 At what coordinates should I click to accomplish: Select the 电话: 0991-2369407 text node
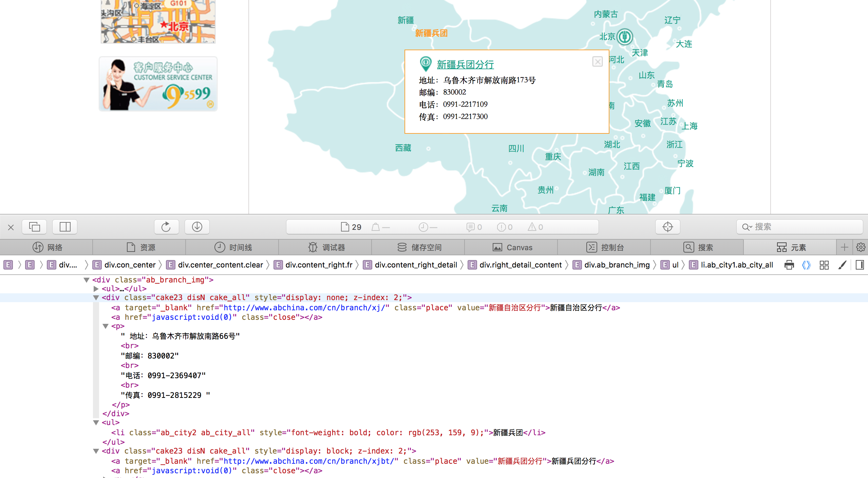click(x=163, y=375)
